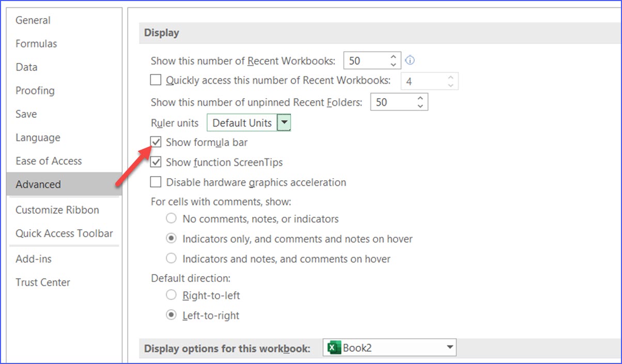Select Left-to-right default direction
622x364 pixels.
coord(172,315)
